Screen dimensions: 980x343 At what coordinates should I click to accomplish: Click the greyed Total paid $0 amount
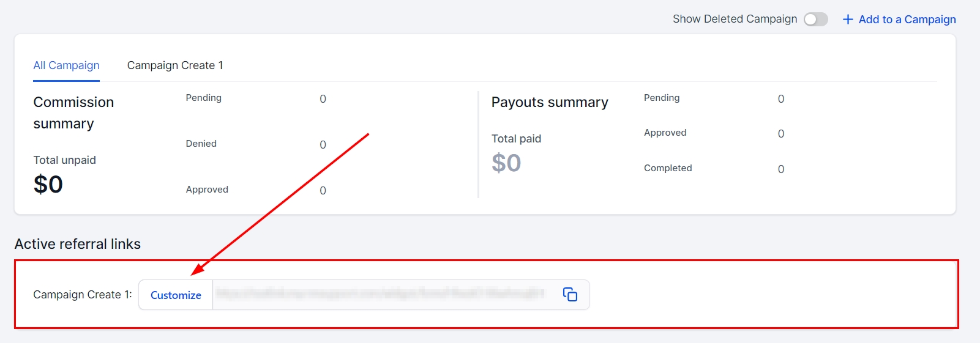506,163
